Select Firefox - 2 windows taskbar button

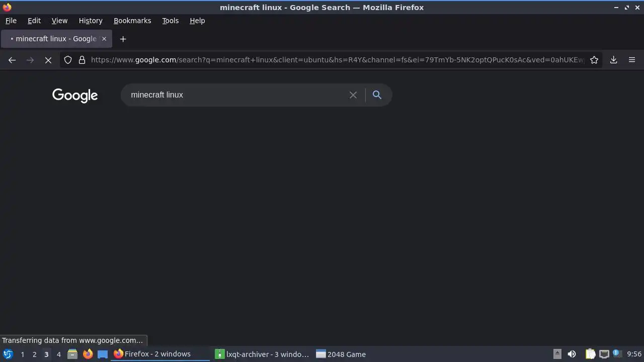click(160, 354)
